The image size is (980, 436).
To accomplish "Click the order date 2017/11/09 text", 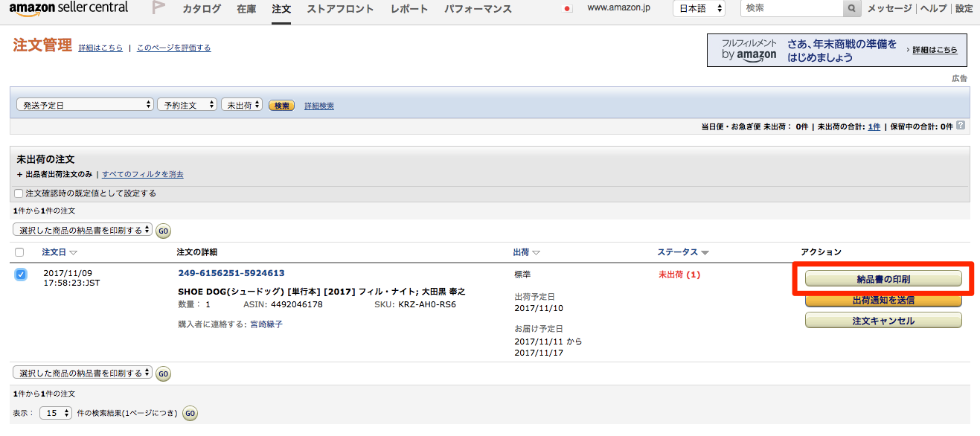I will (68, 273).
